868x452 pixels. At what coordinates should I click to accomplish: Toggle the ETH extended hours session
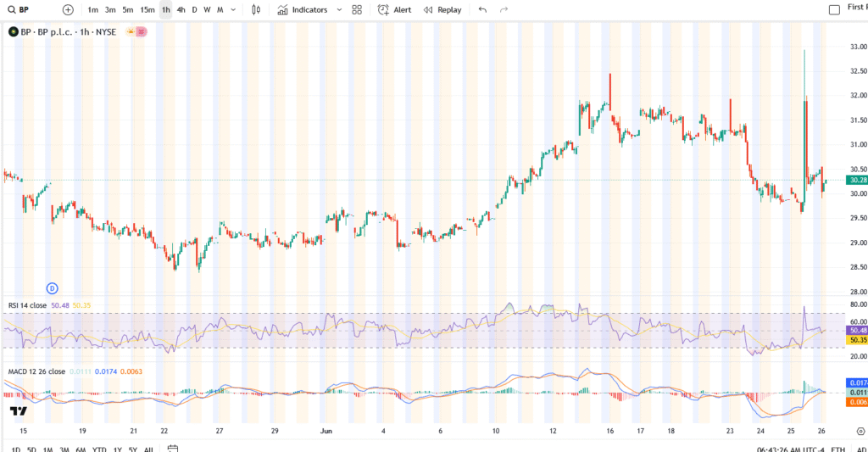tap(837, 449)
